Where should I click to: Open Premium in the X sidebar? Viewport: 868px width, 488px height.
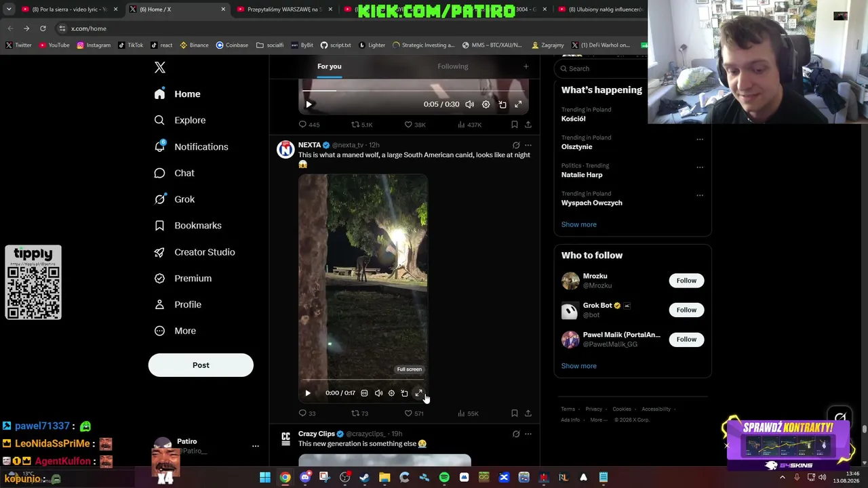click(x=182, y=279)
